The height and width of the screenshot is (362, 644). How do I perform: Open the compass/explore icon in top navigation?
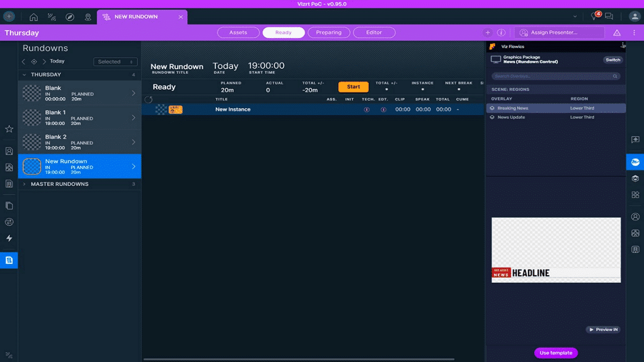point(69,16)
